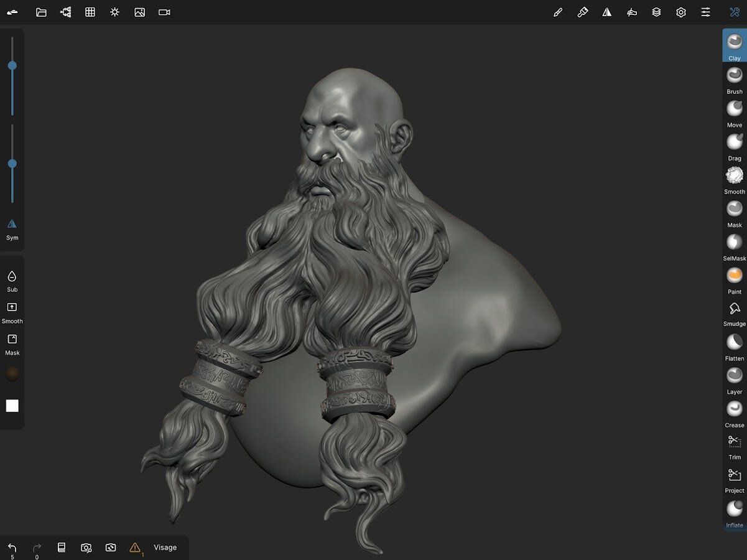
Task: Toggle the left-panel Mask shortcut
Action: tap(12, 343)
